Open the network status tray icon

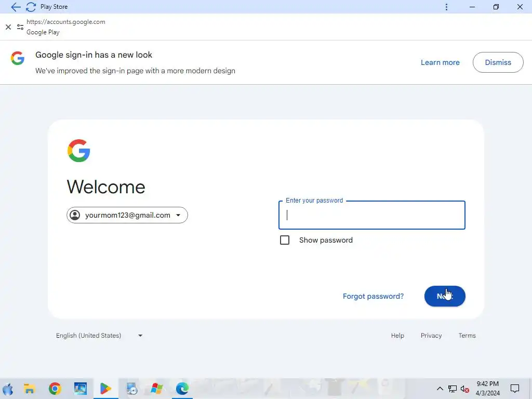(453, 389)
